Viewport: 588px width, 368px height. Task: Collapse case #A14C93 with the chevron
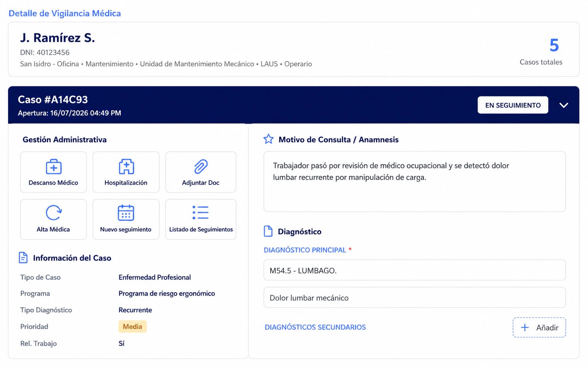tap(564, 105)
